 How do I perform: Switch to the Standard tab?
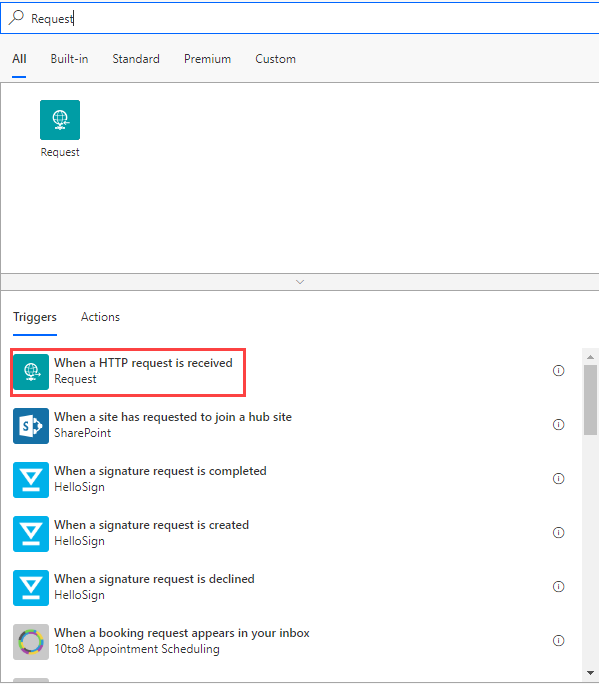[x=136, y=59]
